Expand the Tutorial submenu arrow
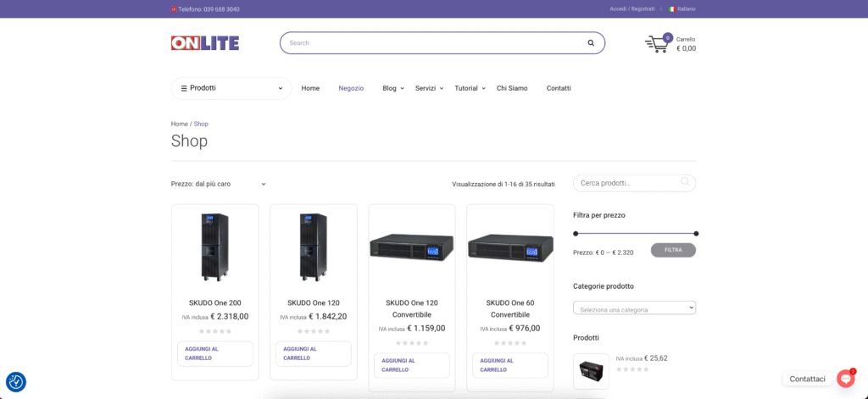Viewport: 868px width, 399px height. 483,89
